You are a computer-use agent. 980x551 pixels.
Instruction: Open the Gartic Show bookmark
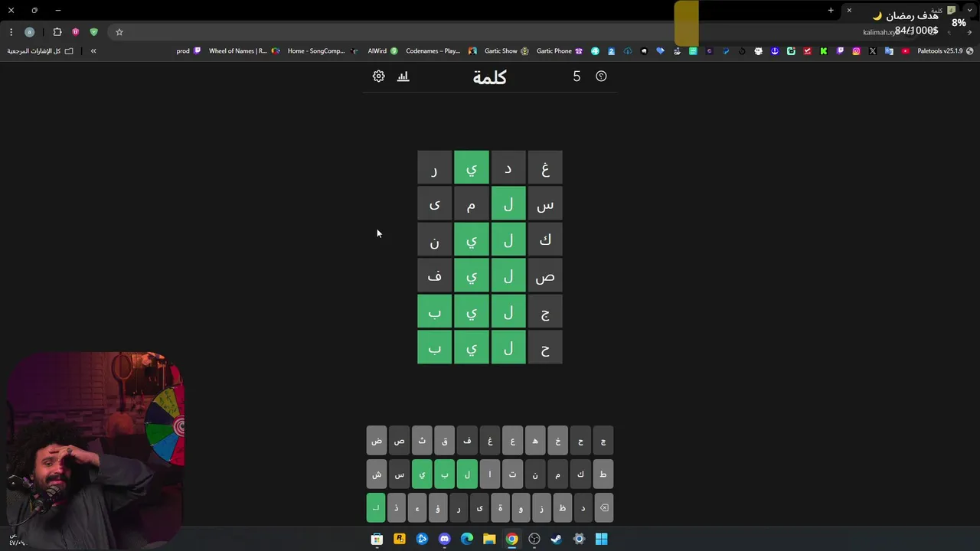pyautogui.click(x=507, y=51)
